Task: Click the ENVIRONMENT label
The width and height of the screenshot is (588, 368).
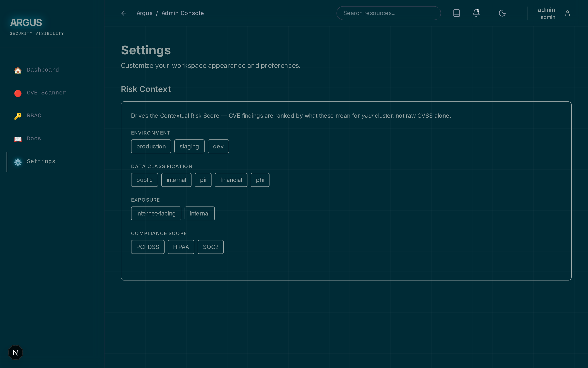Action: coord(151,133)
